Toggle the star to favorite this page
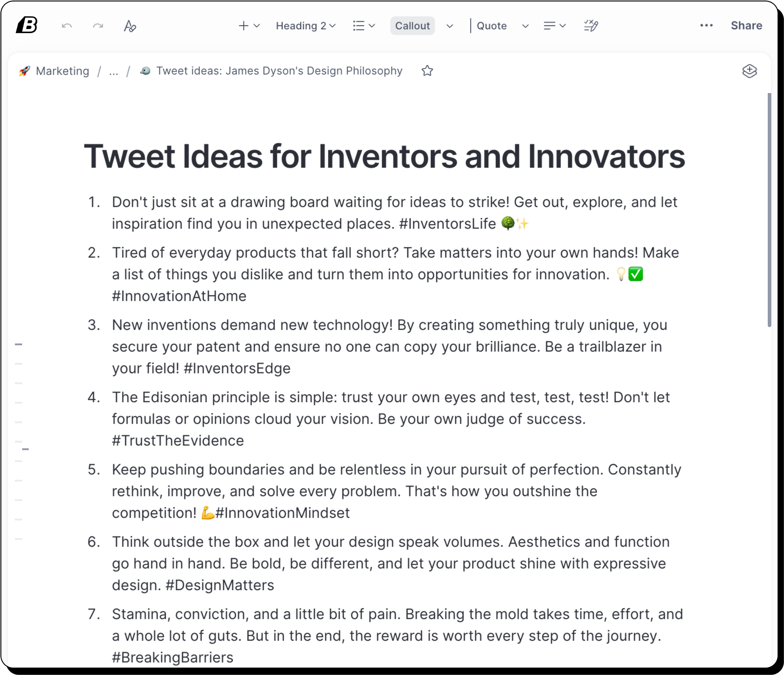784x675 pixels. [427, 71]
